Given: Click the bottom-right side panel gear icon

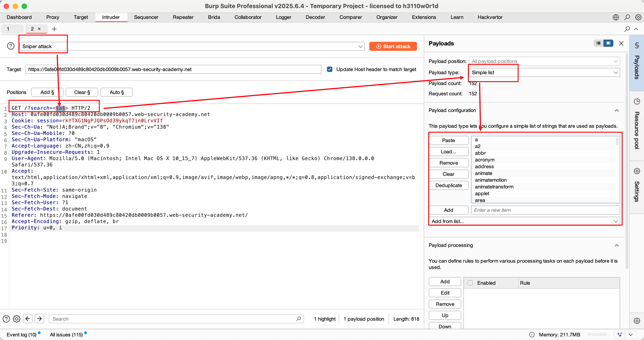Looking at the screenshot, I should tap(637, 321).
